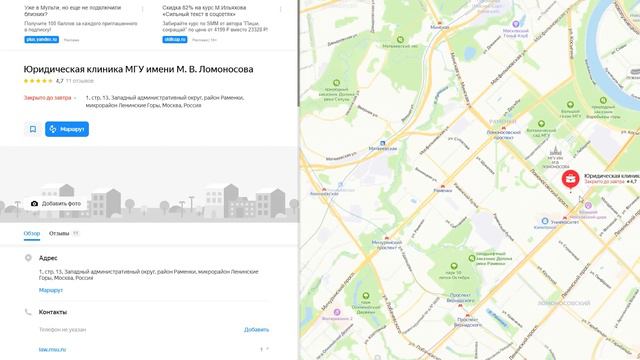Screen dimensions: 640x360
Task: Select the red briefcase map marker
Action: click(570, 179)
